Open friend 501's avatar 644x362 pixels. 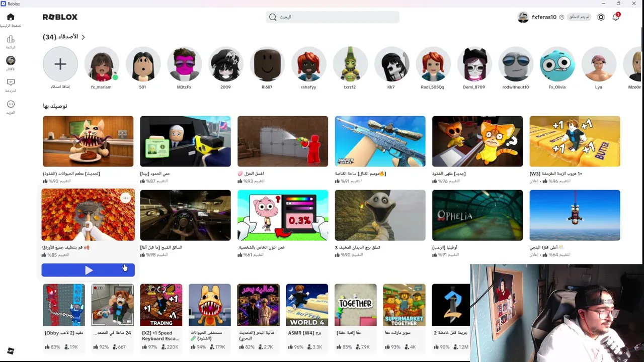[143, 64]
